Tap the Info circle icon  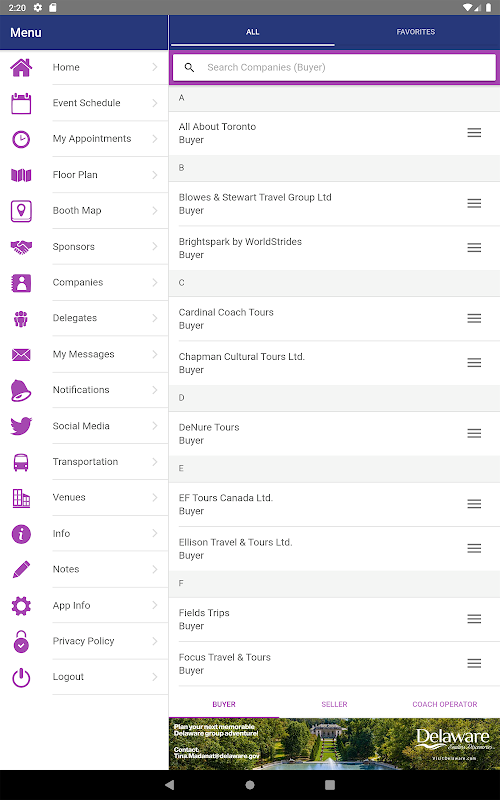click(x=21, y=534)
